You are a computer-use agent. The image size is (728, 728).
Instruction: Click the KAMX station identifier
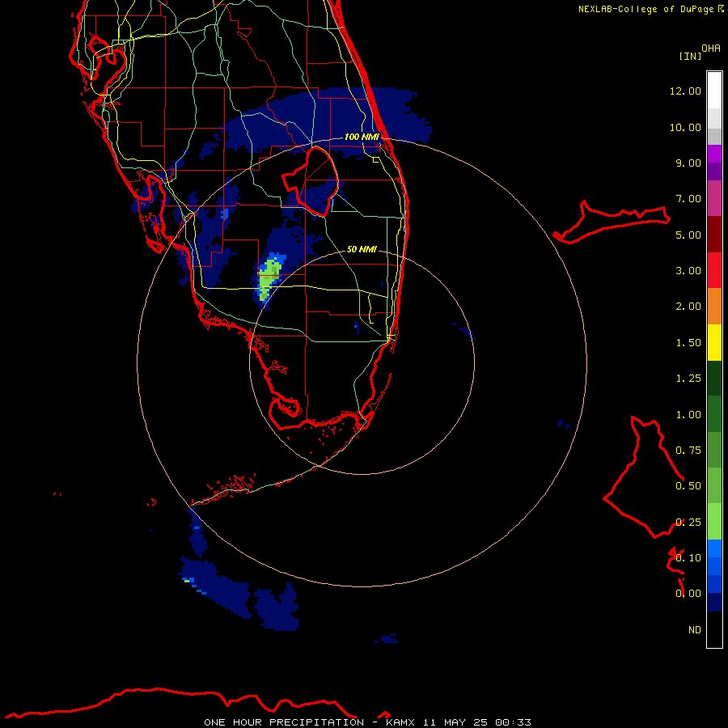pyautogui.click(x=400, y=722)
